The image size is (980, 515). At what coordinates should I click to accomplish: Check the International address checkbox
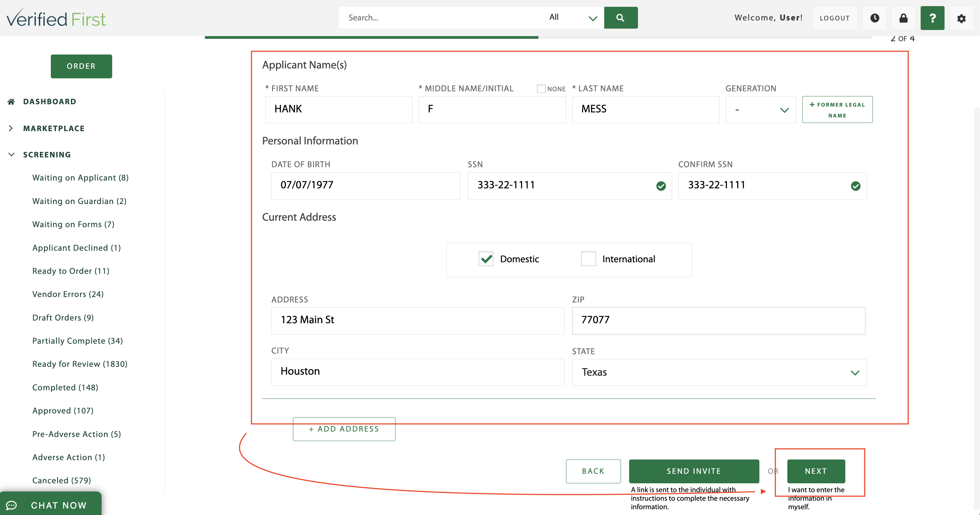tap(588, 259)
